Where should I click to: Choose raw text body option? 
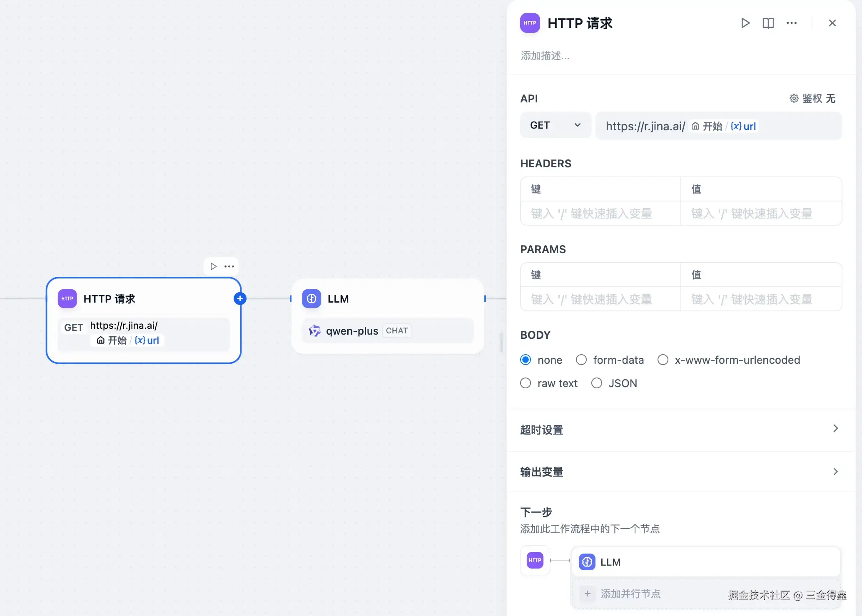coord(526,383)
